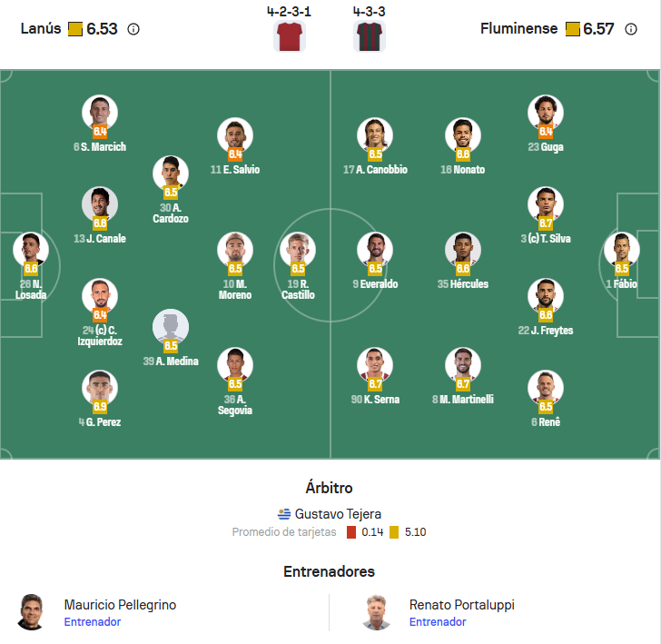Click the placeholder avatar of A. Medina

171,327
